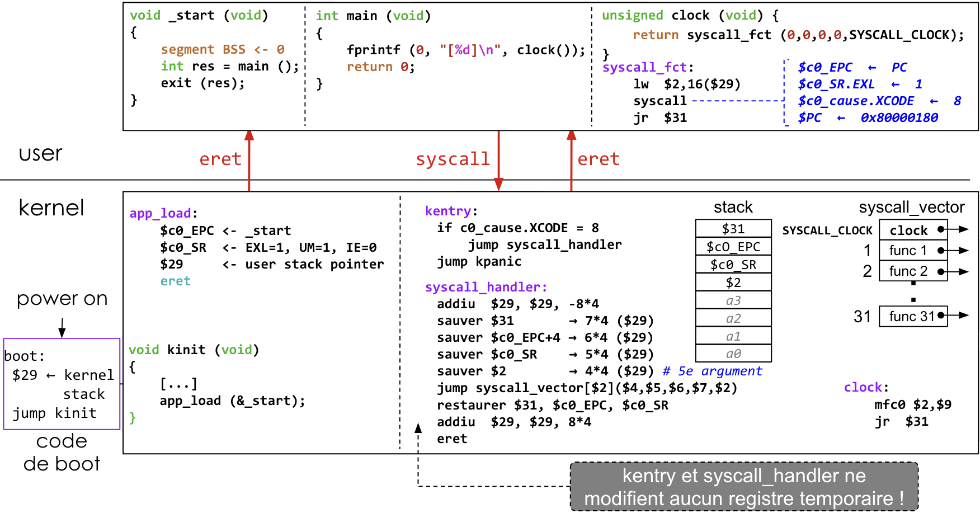Click the 'jr $31' line under syscall_fct

(660, 118)
